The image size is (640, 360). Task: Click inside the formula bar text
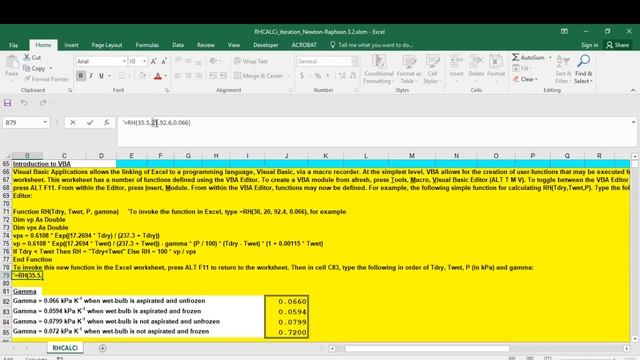(158, 122)
